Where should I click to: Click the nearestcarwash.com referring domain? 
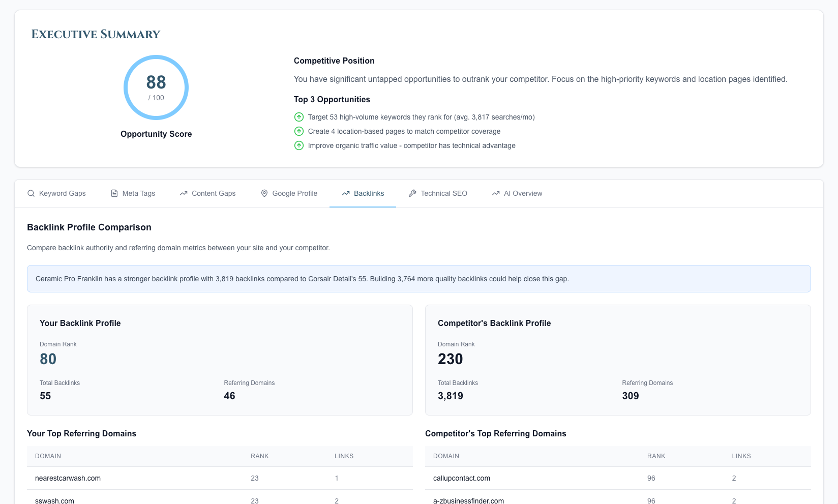point(68,478)
